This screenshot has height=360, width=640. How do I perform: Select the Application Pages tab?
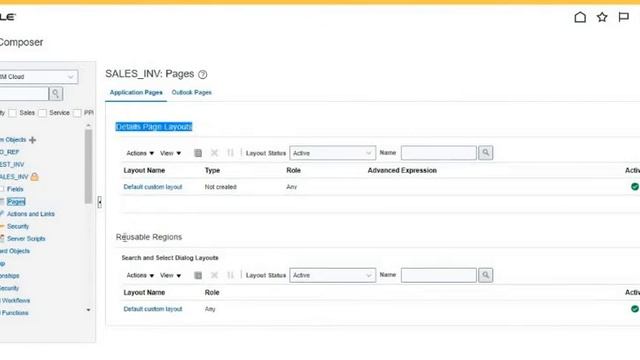(x=136, y=93)
